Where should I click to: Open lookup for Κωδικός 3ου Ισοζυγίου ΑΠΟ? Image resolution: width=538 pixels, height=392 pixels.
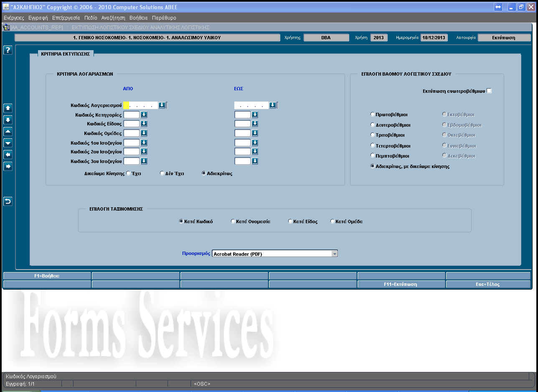click(x=144, y=161)
